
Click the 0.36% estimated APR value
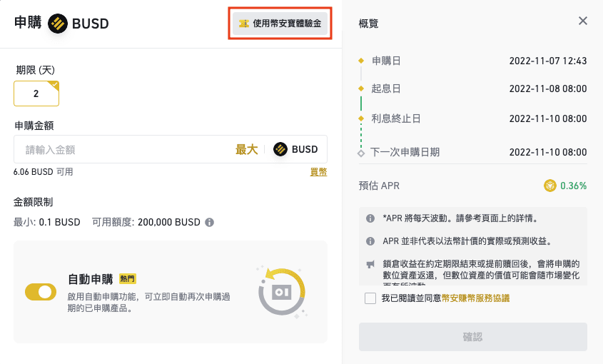[x=574, y=186]
